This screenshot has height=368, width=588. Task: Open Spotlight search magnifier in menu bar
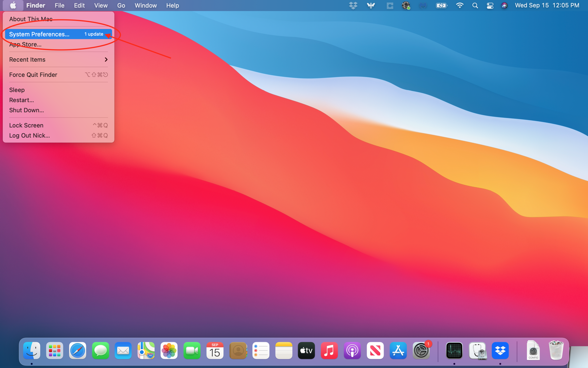tap(475, 5)
